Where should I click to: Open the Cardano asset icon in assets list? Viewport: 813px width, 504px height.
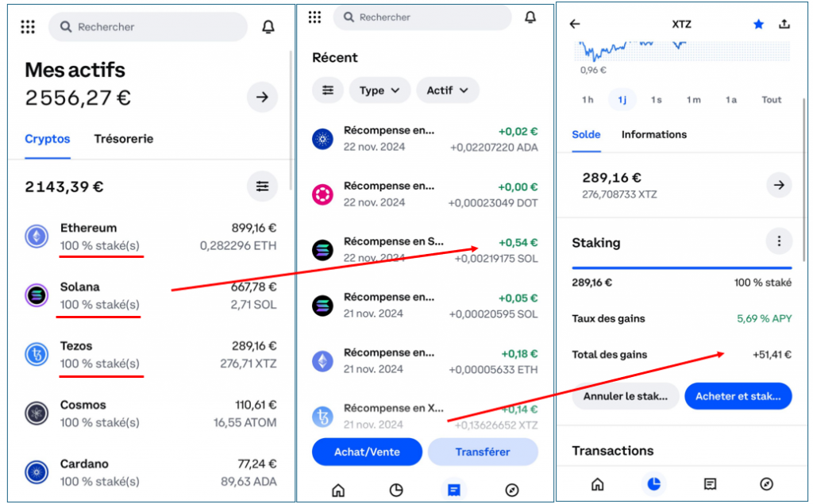pos(37,472)
